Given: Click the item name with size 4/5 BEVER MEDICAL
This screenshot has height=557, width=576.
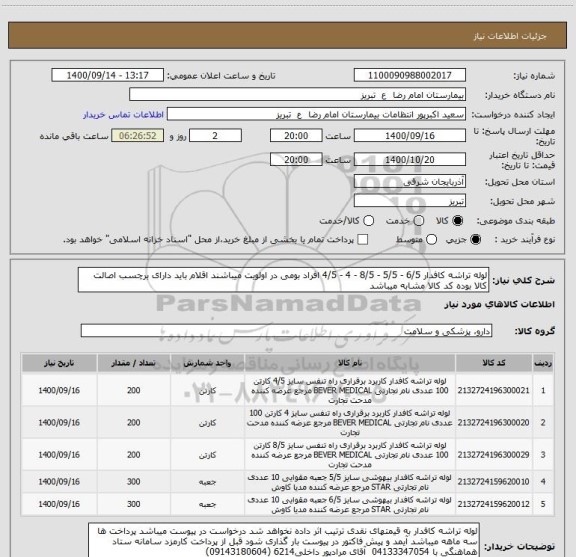Looking at the screenshot, I should click(350, 390).
